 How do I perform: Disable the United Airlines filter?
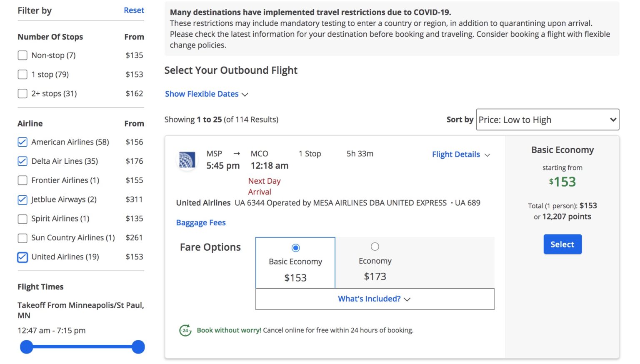22,257
